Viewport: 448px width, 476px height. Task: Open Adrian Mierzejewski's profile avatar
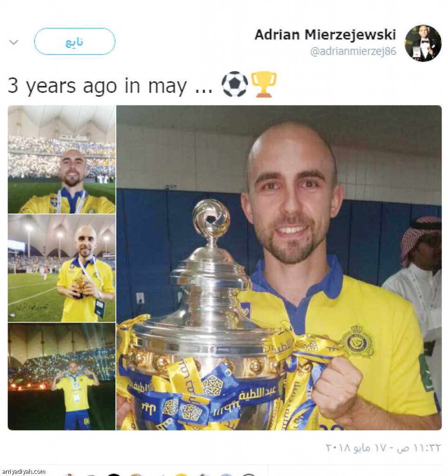tap(423, 43)
